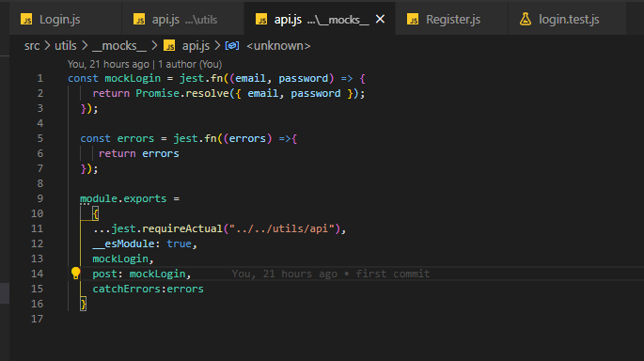The width and height of the screenshot is (644, 361).
Task: Switch to the Login.js tab
Action: point(66,20)
